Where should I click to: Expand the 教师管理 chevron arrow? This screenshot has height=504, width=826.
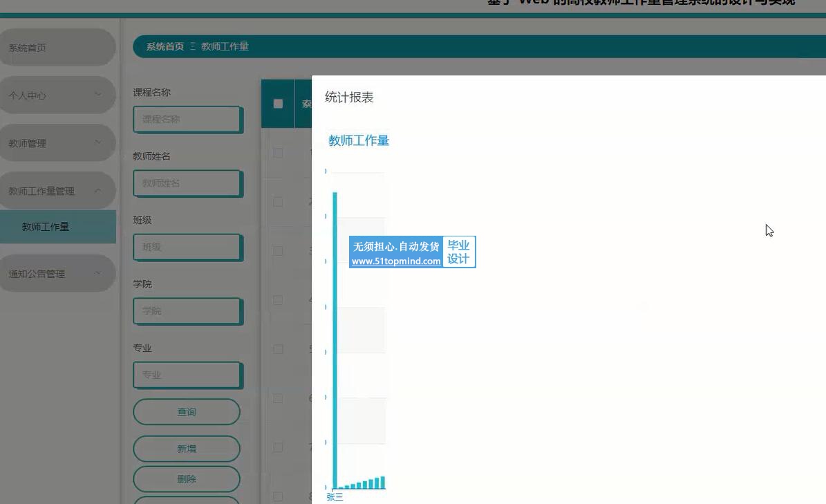[98, 142]
